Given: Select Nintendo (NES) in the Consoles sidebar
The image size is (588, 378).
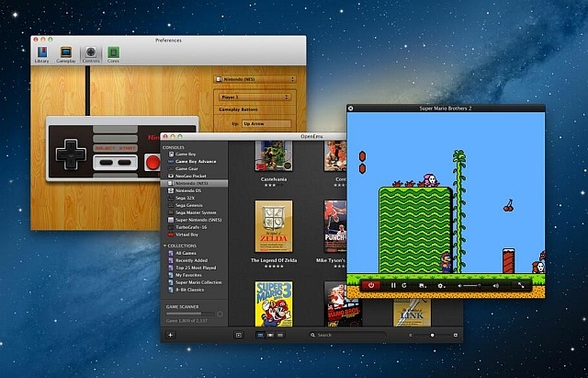Looking at the screenshot, I should pyautogui.click(x=194, y=183).
